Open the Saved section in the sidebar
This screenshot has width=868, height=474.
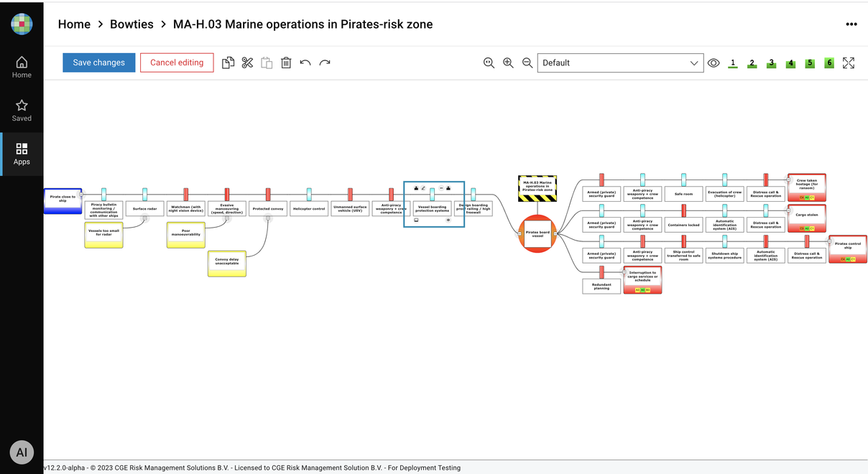22,110
